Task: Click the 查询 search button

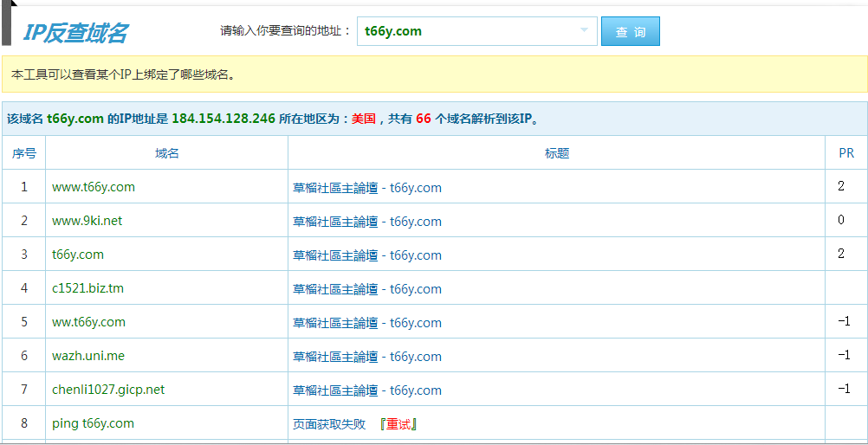Action: (x=630, y=32)
